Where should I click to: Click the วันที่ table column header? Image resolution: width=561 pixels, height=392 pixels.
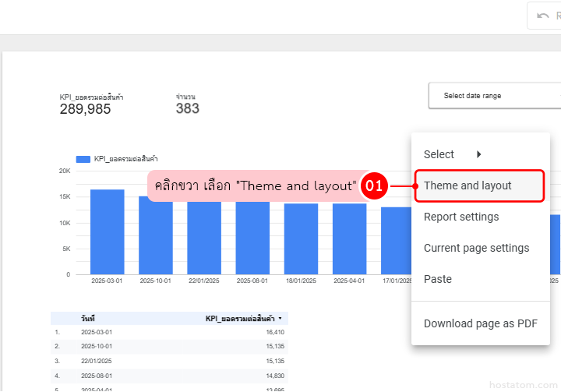point(88,319)
